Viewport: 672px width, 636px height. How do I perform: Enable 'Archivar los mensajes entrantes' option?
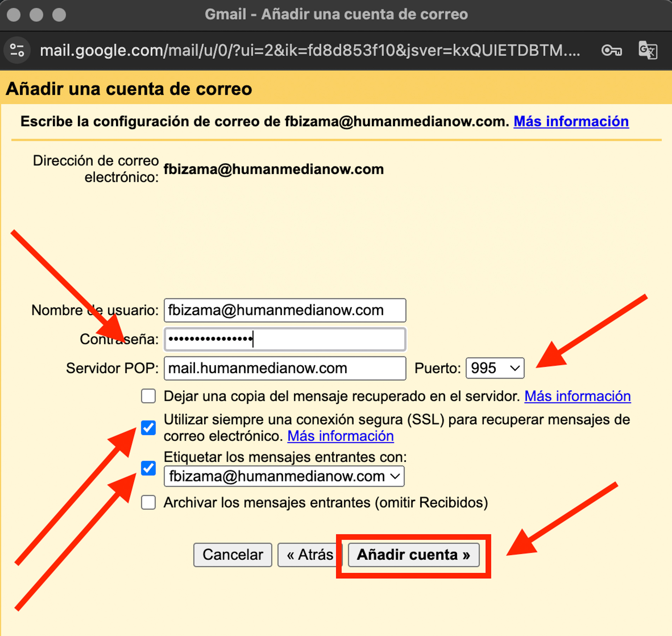click(148, 502)
